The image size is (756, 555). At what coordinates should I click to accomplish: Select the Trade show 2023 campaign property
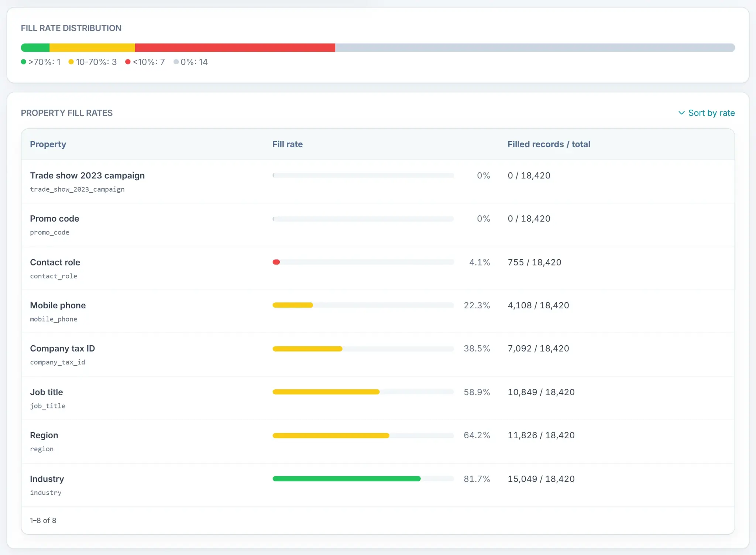pyautogui.click(x=87, y=175)
